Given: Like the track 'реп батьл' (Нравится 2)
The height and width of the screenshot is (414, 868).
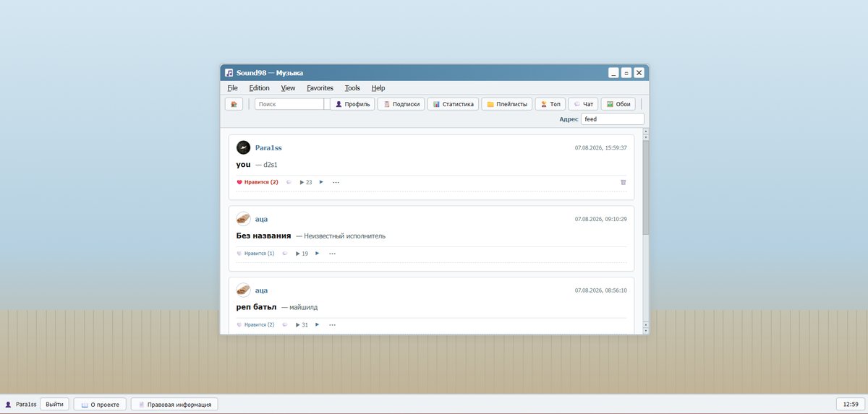Looking at the screenshot, I should click(x=255, y=325).
